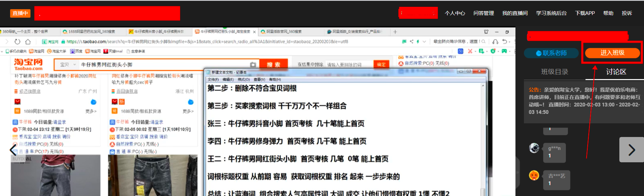The image size is (644, 196).
Task: Click the share icon in address bar
Action: [x=411, y=41]
